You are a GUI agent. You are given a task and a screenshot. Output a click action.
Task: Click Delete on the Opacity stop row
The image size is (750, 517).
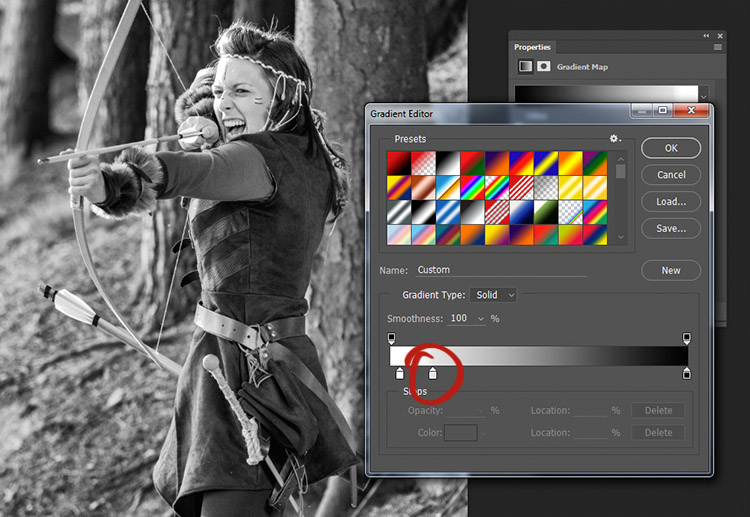pos(658,410)
